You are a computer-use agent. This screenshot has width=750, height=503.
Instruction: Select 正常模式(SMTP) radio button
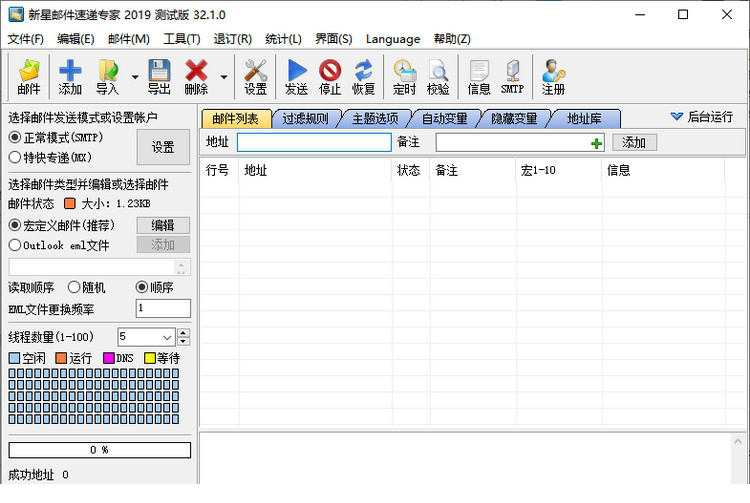coord(15,138)
